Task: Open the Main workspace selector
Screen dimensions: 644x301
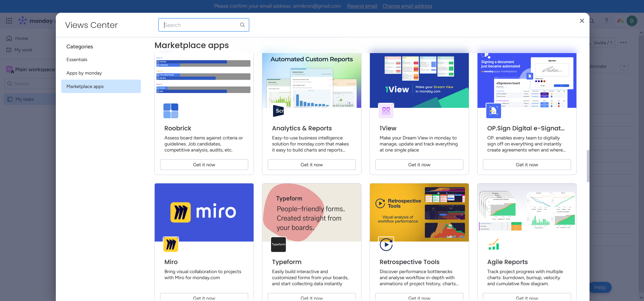Action: point(31,69)
